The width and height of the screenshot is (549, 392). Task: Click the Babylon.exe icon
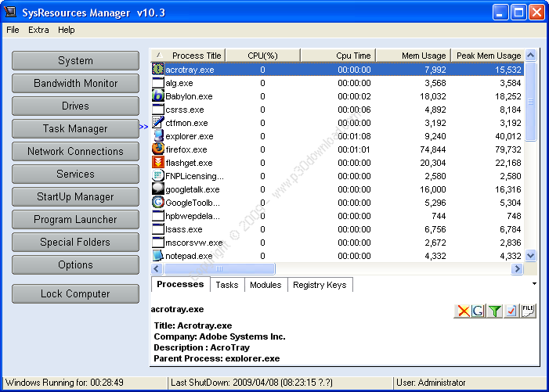click(158, 95)
